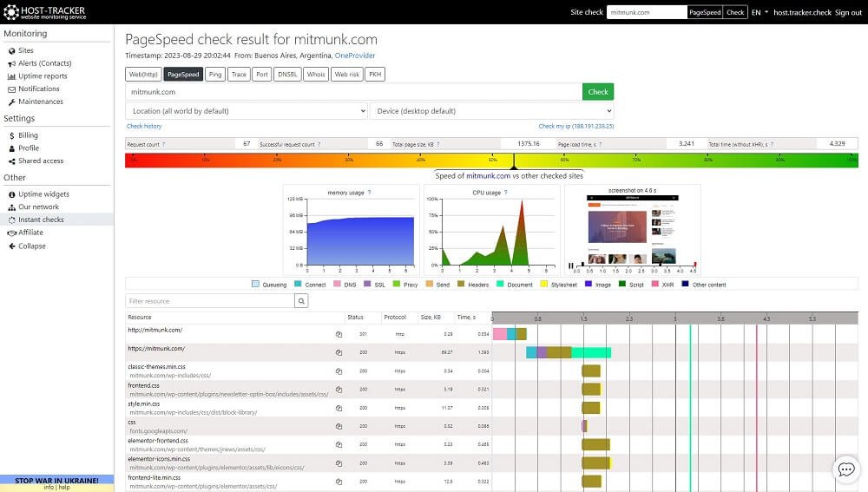
Task: Copy URL for style.min.css row
Action: click(339, 408)
